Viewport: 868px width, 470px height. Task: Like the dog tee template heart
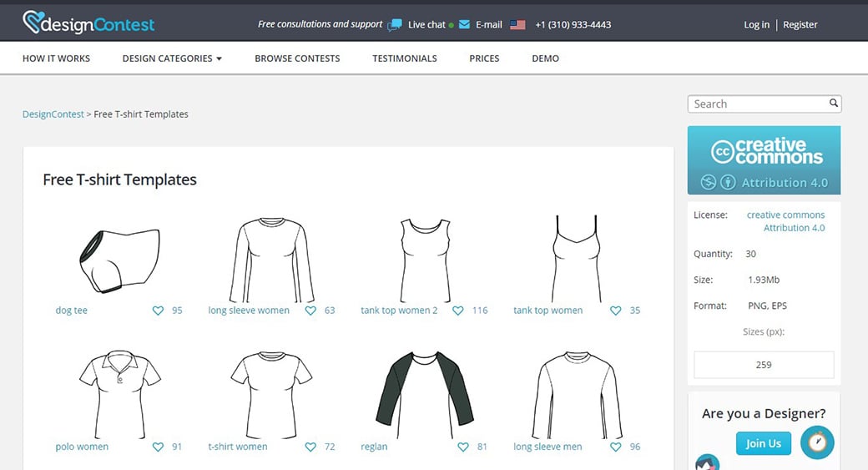point(158,311)
